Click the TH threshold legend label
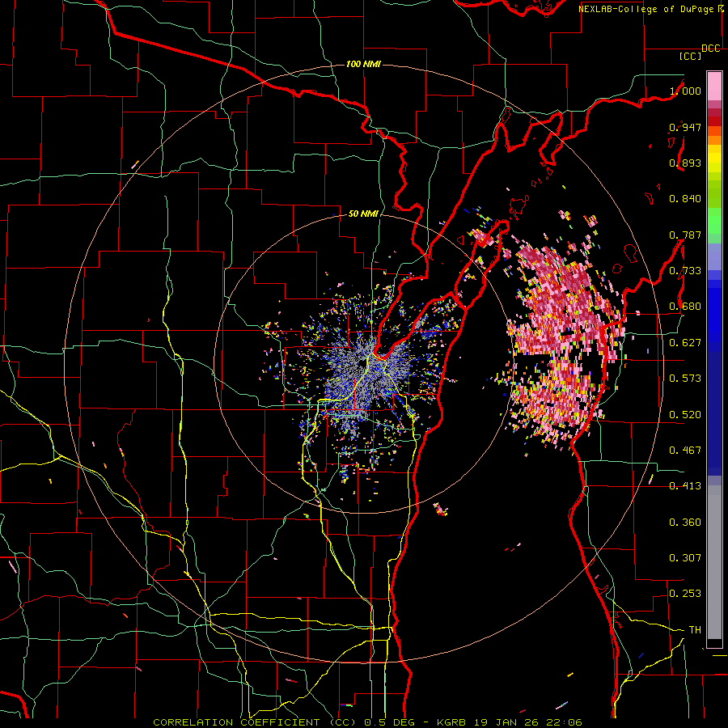Image resolution: width=728 pixels, height=728 pixels. pyautogui.click(x=695, y=630)
